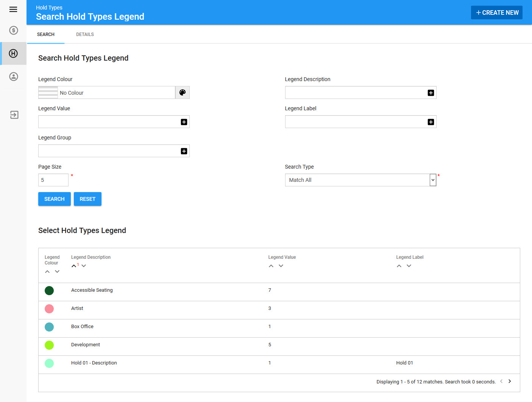Select the teal Box Office colour swatch
The height and width of the screenshot is (402, 532).
(49, 327)
